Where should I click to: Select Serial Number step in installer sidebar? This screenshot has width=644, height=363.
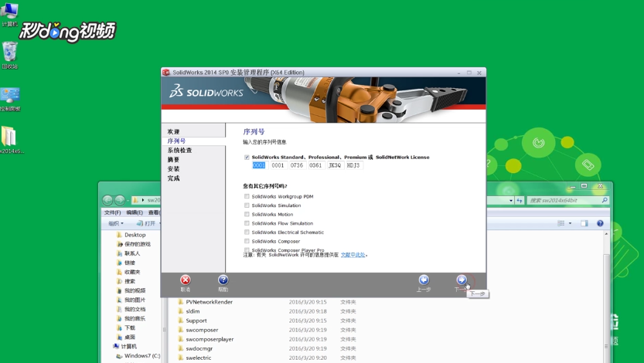click(176, 141)
